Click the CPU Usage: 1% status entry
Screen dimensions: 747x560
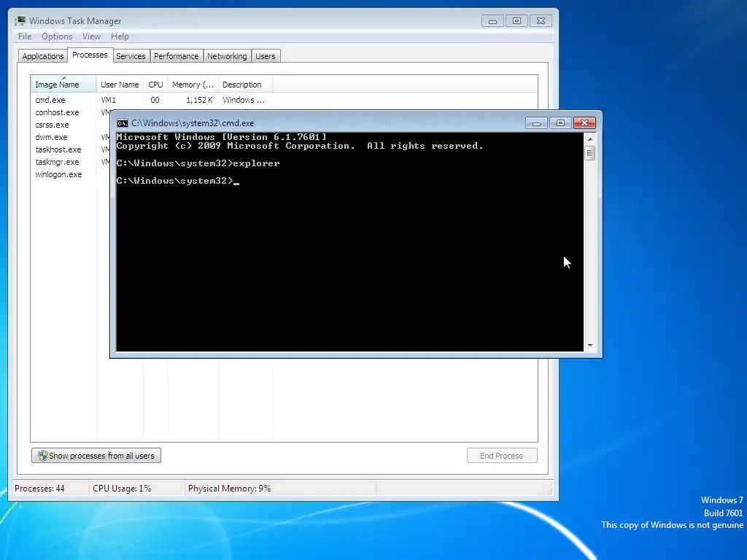tap(122, 489)
